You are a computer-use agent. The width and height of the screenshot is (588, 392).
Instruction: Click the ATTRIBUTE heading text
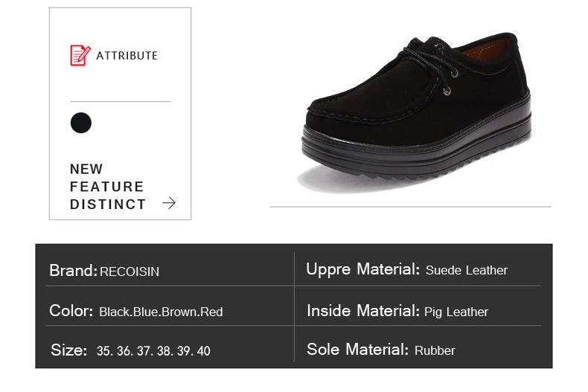tap(127, 56)
